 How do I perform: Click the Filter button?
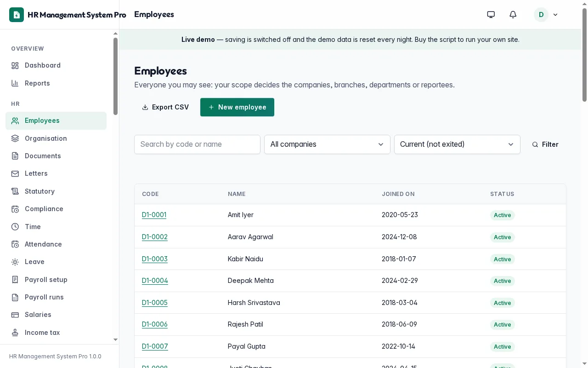pos(545,144)
